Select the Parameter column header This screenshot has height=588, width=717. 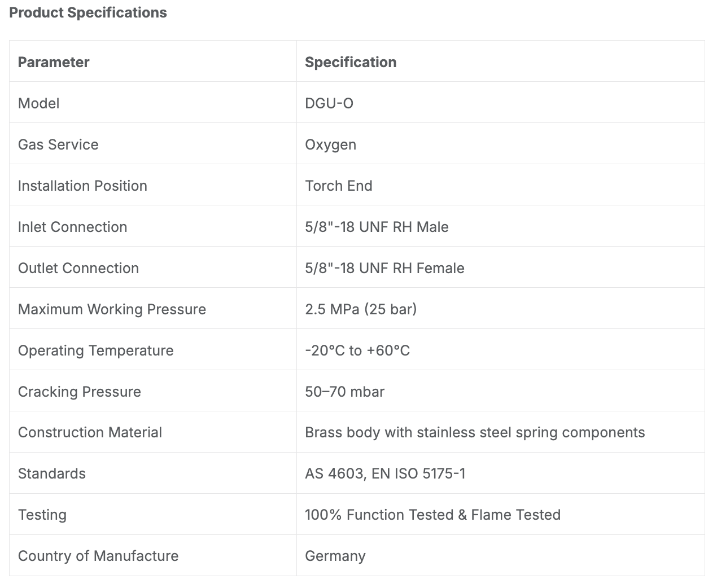[x=54, y=62]
